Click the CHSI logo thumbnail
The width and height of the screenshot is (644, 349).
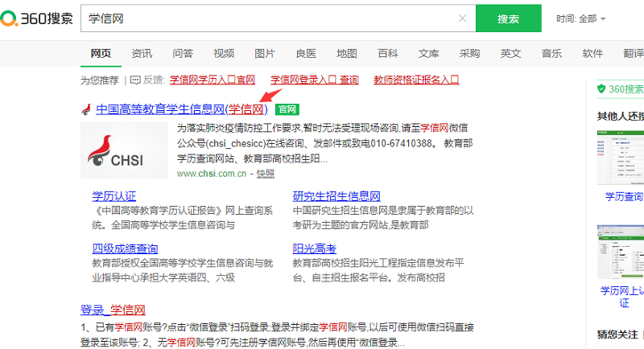coord(124,150)
